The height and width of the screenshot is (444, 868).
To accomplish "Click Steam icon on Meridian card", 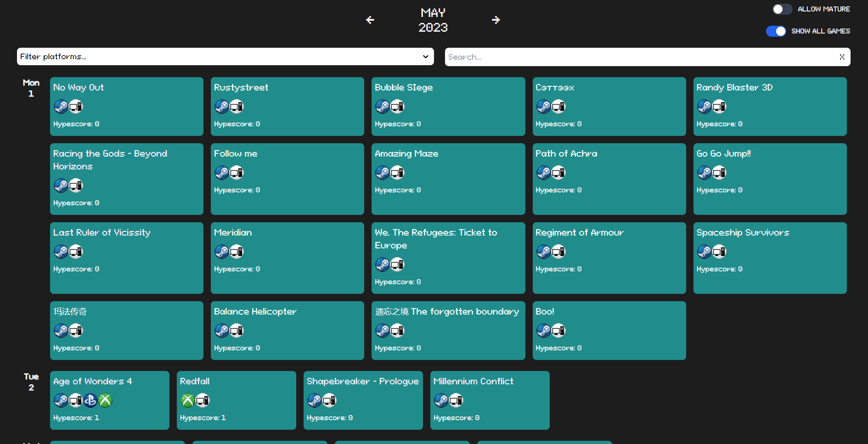I will 222,252.
